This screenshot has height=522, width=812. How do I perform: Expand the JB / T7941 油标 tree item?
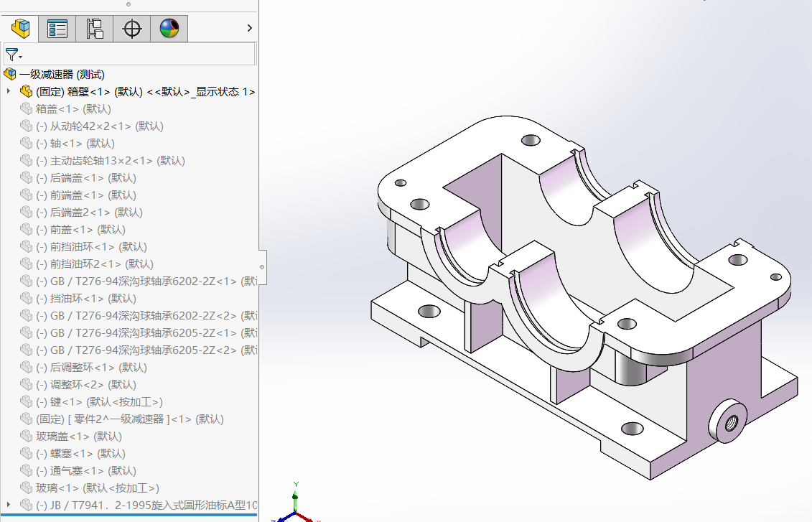click(7, 505)
